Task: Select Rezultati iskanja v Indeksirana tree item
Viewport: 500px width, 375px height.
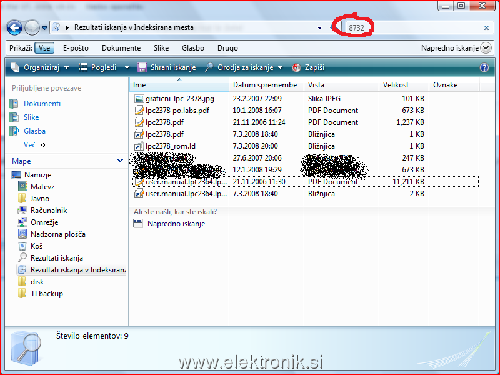Action: pyautogui.click(x=78, y=270)
